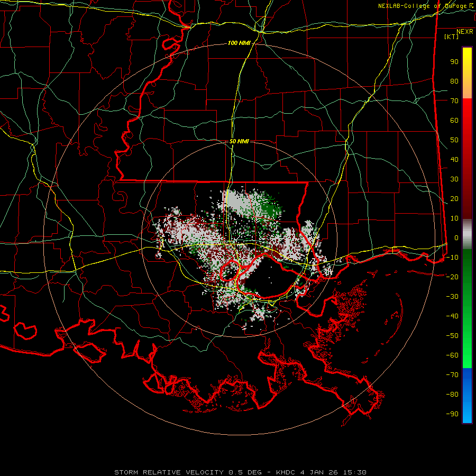The width and height of the screenshot is (476, 476).
Task: Click the [KT] units label
Action: (452, 36)
